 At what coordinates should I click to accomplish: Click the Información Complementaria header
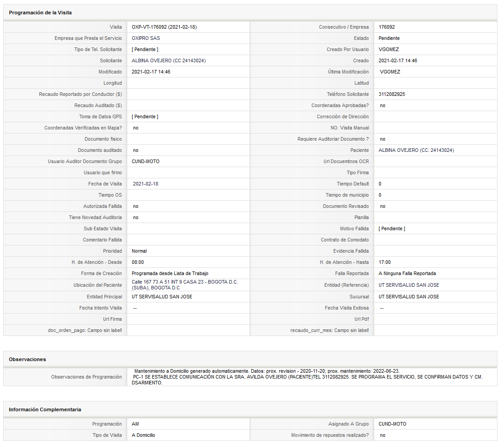[45, 409]
